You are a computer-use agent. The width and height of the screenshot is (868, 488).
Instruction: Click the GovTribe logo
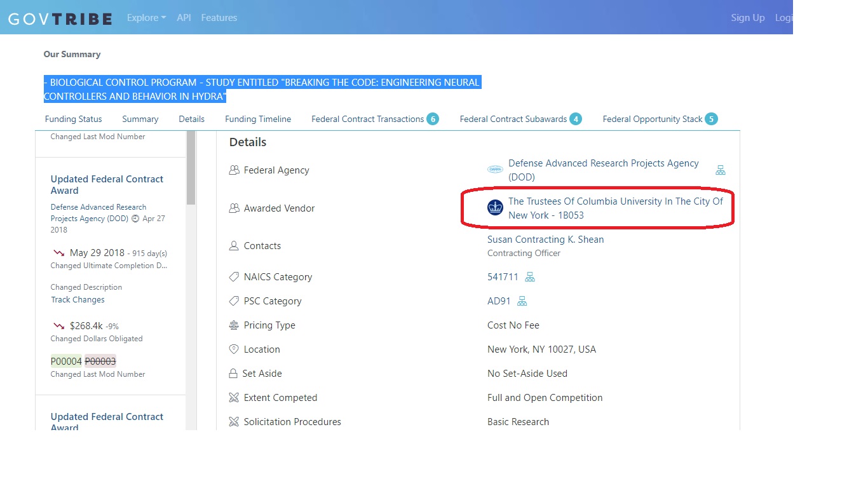pos(60,18)
